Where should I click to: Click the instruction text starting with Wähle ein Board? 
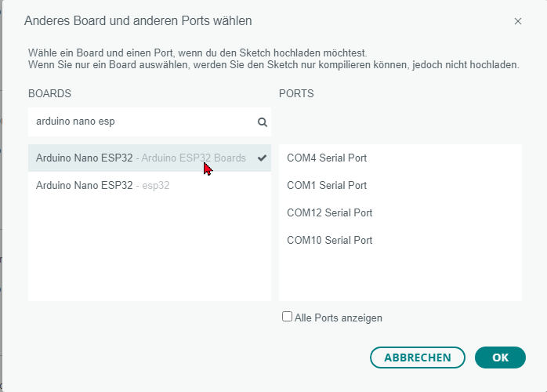pos(197,53)
